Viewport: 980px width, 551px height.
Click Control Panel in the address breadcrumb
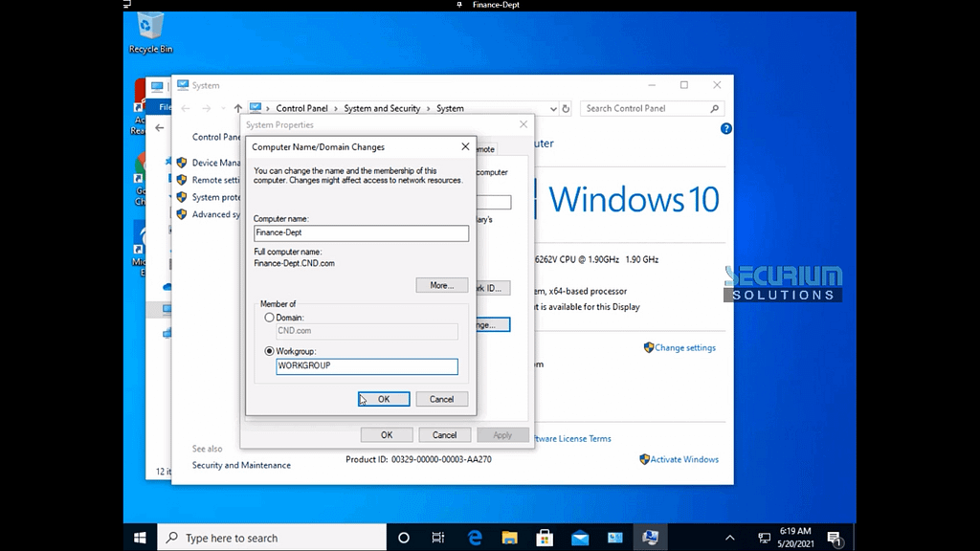pos(301,108)
